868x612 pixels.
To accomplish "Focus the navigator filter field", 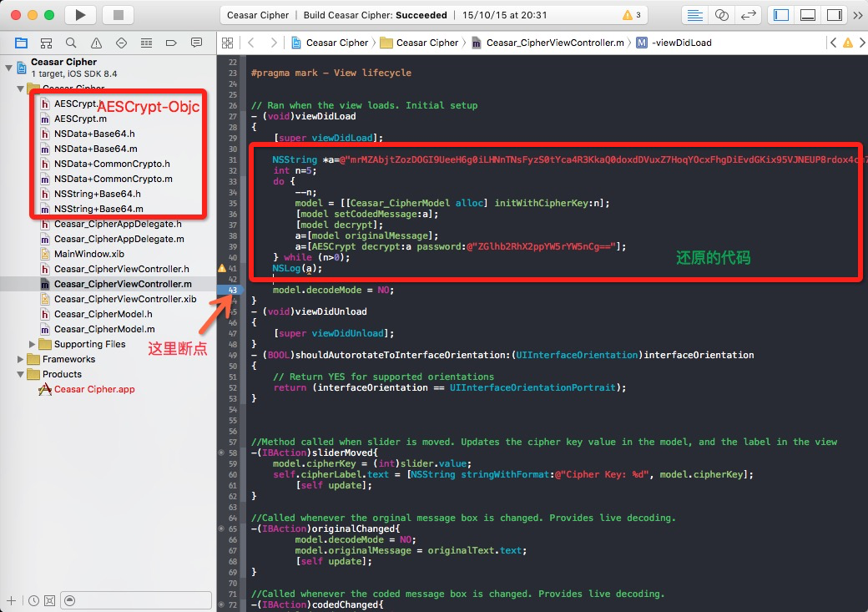I will pyautogui.click(x=135, y=600).
